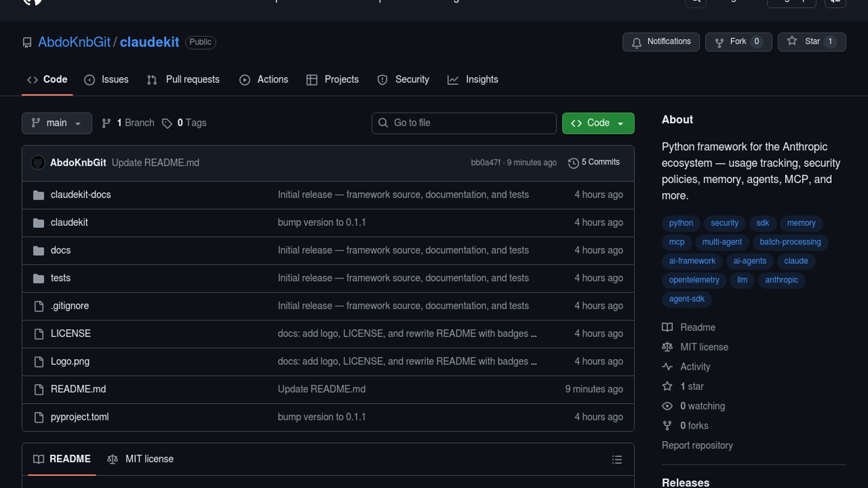Click the opentelemetry topic tag

click(693, 280)
